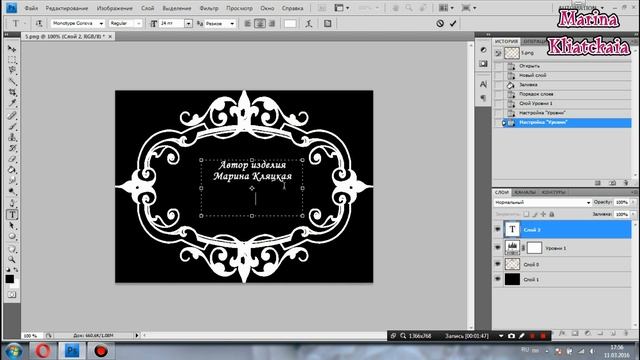
Task: Switch to the Контуры tab
Action: click(x=553, y=192)
